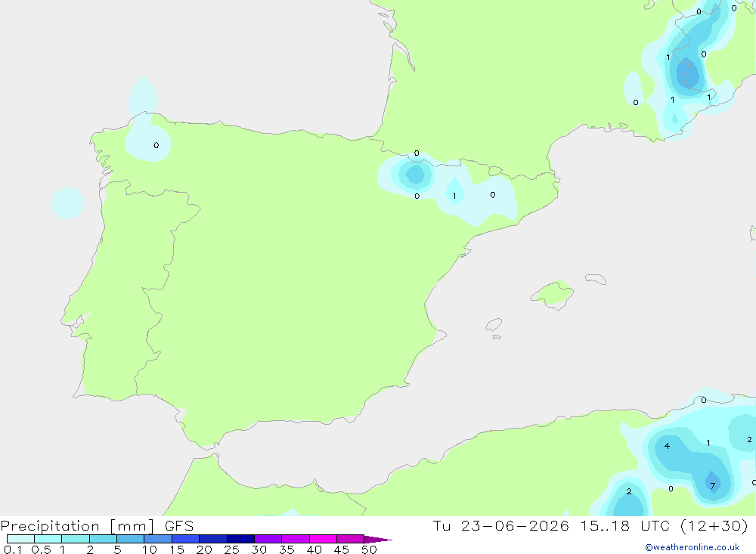
Task: Click the above-50 arrow tip of the legend
Action: (378, 540)
